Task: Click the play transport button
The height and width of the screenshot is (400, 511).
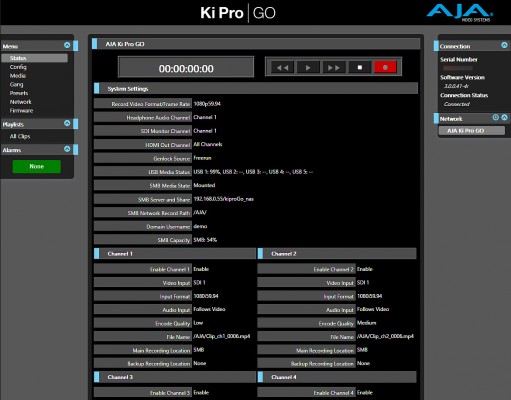Action: [x=308, y=67]
